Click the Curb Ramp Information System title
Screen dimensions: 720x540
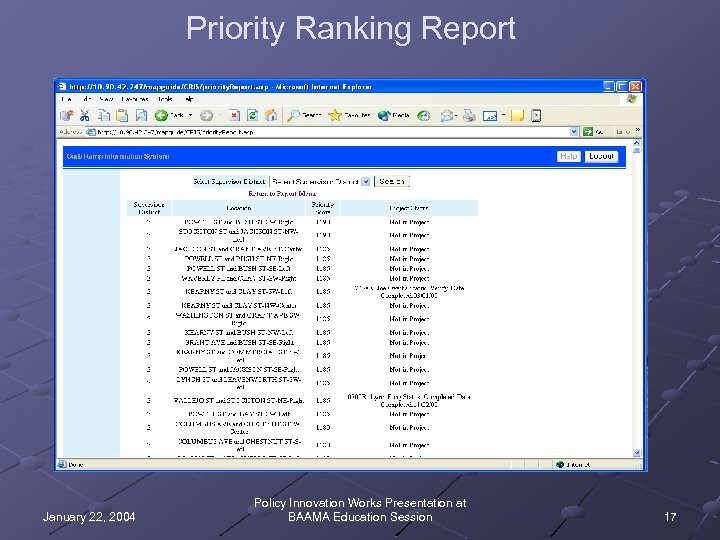pyautogui.click(x=118, y=157)
